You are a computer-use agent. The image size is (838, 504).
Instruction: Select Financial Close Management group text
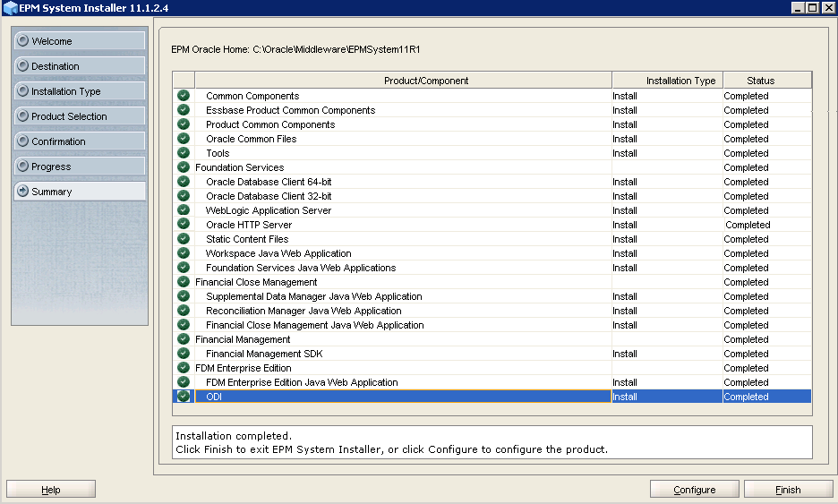(256, 282)
